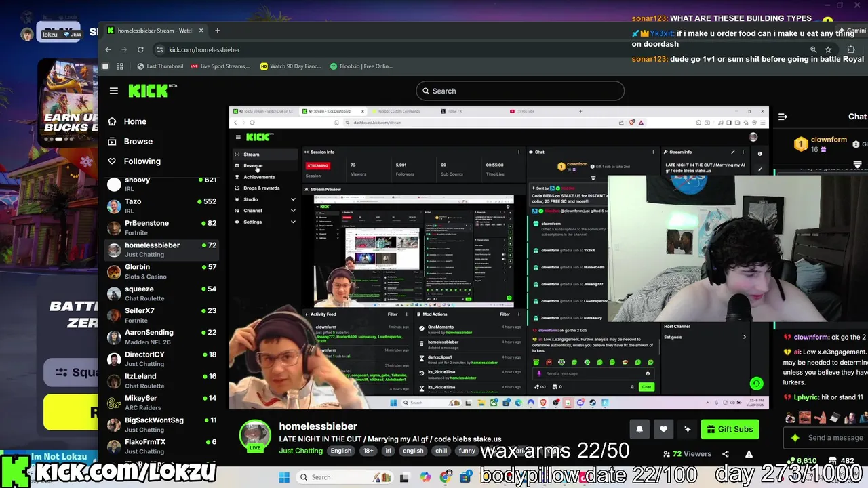Open the Just Chatting category link
The height and width of the screenshot is (488, 868).
(x=301, y=451)
